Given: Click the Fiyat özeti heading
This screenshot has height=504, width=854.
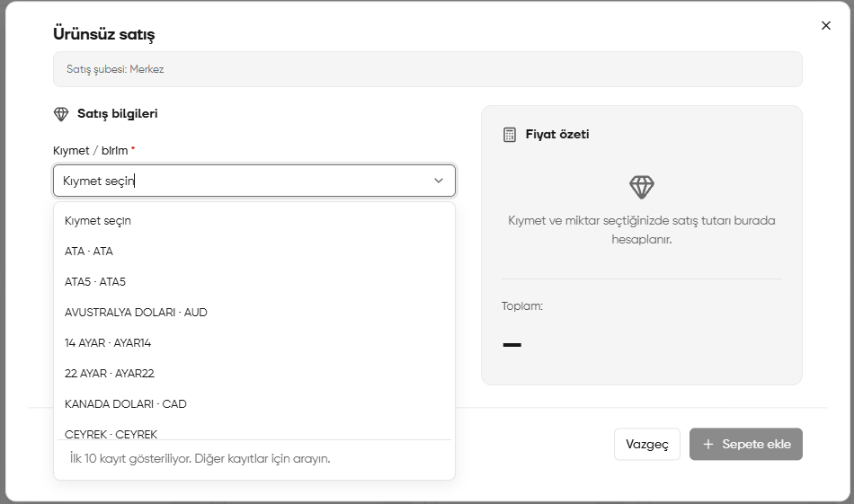Looking at the screenshot, I should tap(557, 135).
